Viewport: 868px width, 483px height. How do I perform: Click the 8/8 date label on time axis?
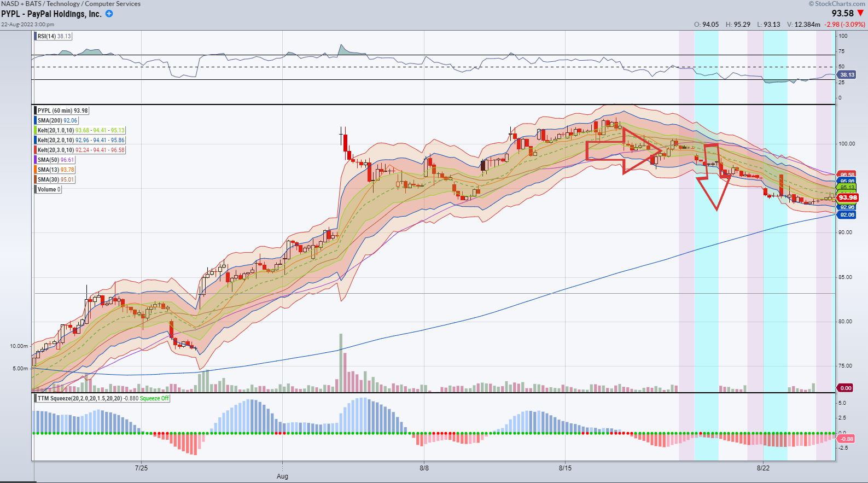pos(424,468)
